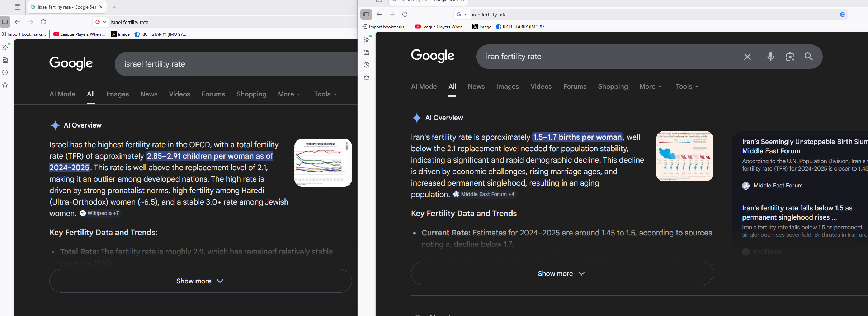This screenshot has width=868, height=316.
Task: Open synced tabs sidebar icon in Israel window
Action: [x=5, y=60]
